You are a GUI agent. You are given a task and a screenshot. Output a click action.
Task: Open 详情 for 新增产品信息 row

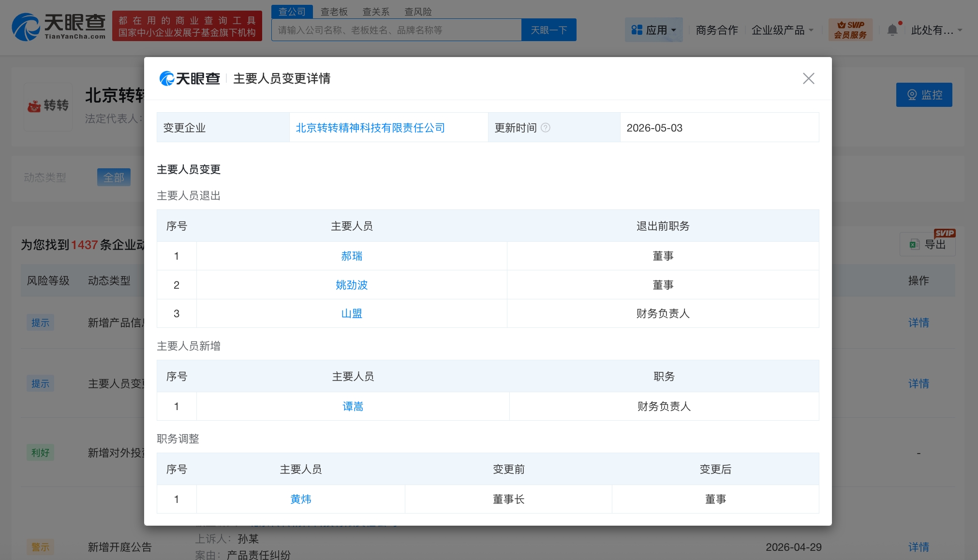pos(918,323)
